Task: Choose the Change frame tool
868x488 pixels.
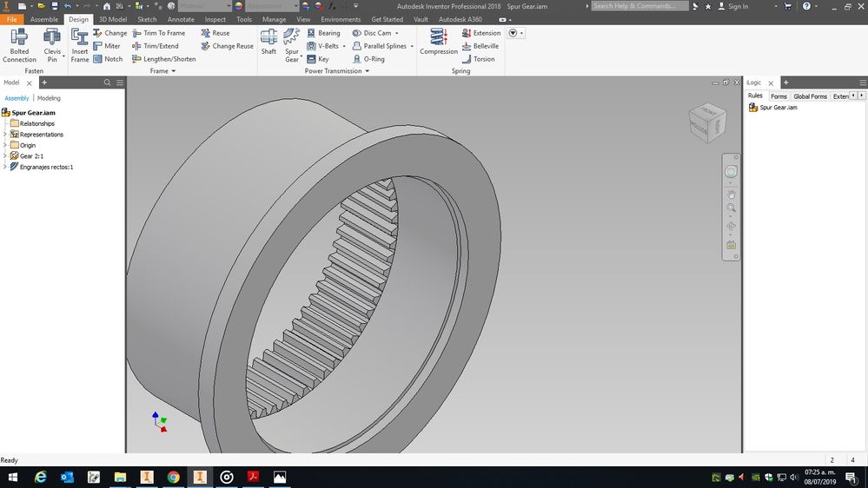Action: (109, 33)
